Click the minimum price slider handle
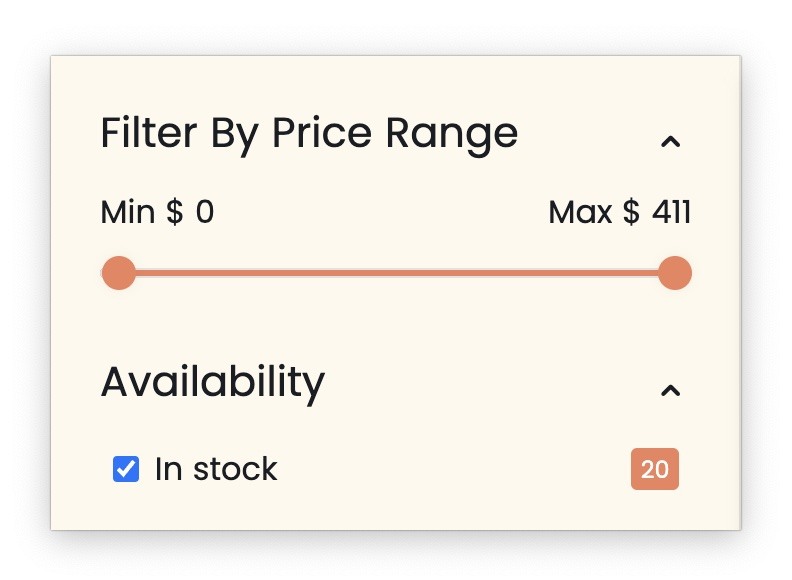Screen dimensions: 792x580 (119, 273)
